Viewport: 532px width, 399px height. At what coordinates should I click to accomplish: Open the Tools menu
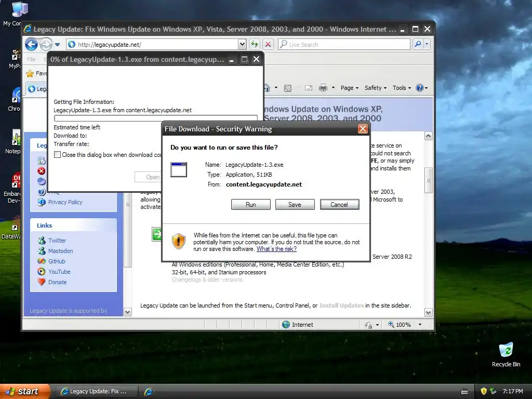[402, 88]
